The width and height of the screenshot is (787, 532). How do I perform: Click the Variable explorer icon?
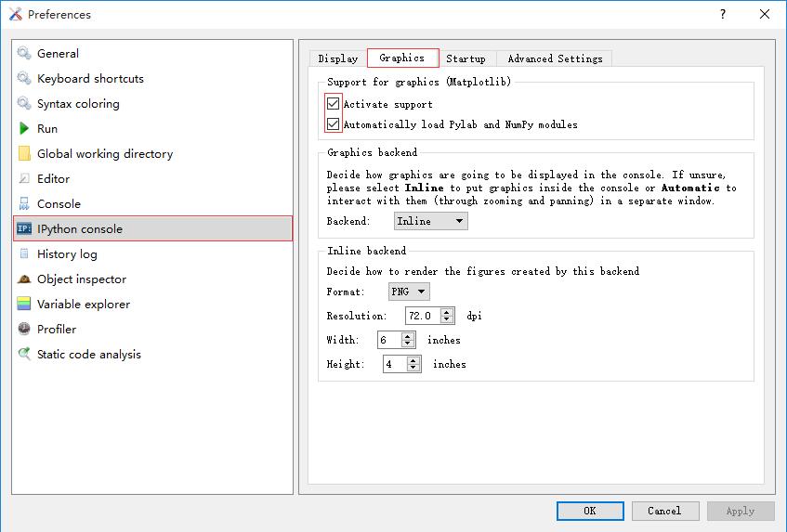(24, 304)
